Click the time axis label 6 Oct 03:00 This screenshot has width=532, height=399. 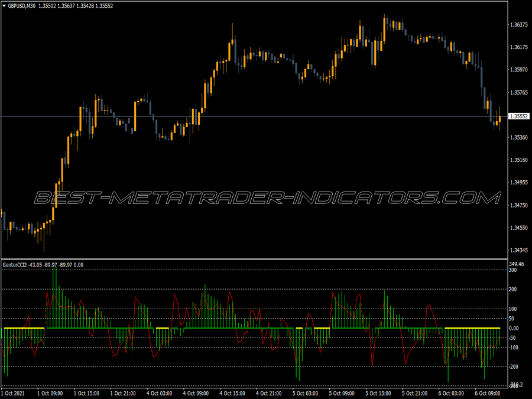pos(451,393)
